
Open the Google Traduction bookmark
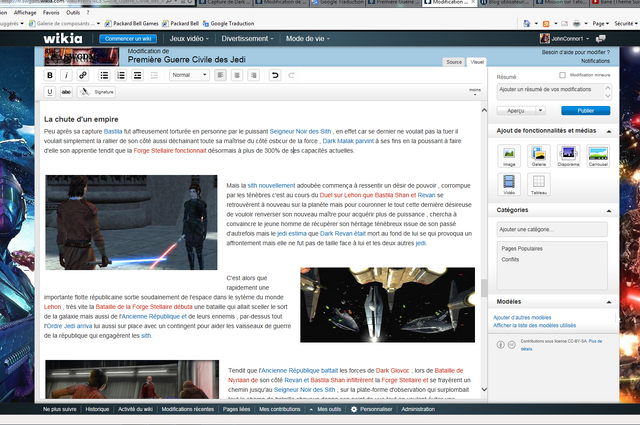pos(228,24)
